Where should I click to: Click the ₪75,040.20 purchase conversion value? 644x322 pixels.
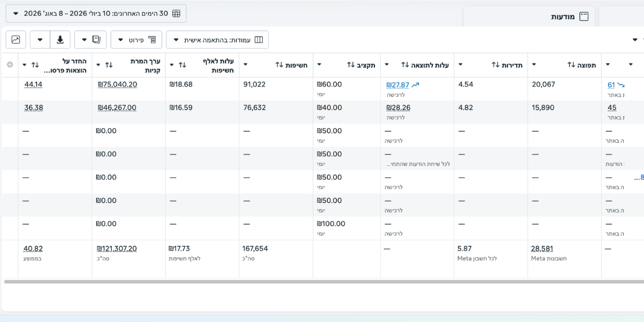[117, 85]
